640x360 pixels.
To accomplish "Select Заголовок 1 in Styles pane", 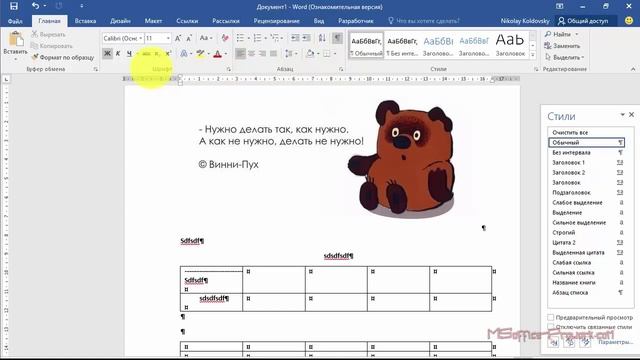I will (586, 162).
